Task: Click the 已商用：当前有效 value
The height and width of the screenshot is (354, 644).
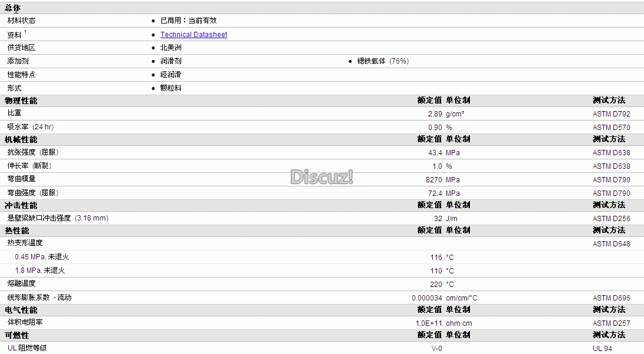Action: point(189,21)
